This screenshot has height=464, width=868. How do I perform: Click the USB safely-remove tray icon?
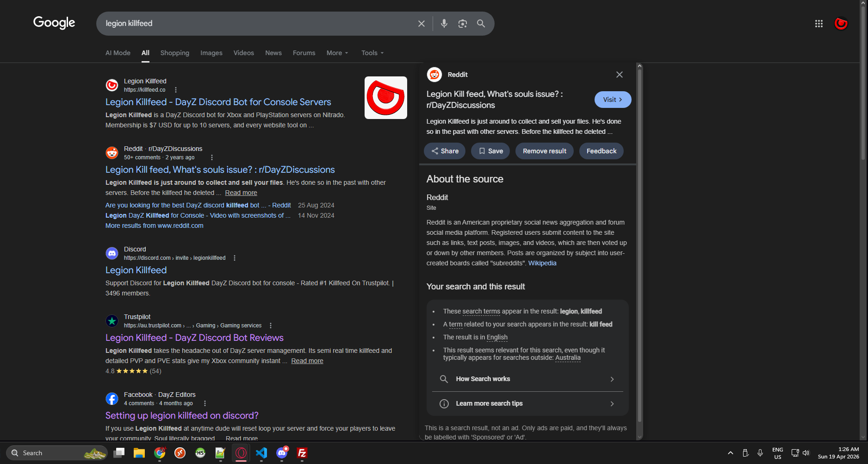point(745,453)
